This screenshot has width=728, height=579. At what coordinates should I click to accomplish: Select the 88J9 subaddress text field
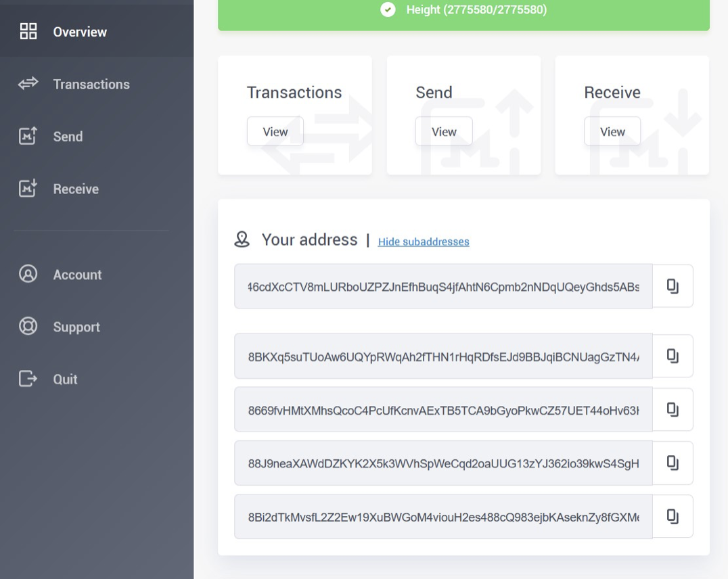coord(443,463)
